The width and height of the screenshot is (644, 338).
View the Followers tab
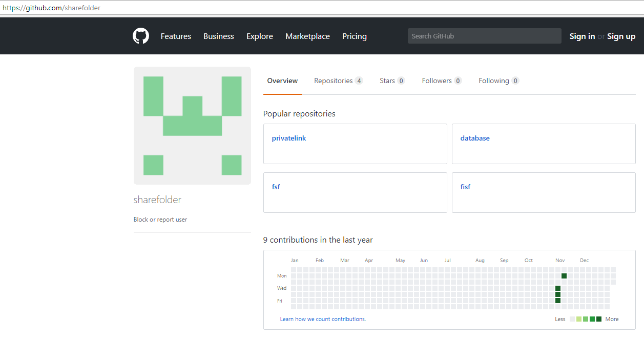442,81
